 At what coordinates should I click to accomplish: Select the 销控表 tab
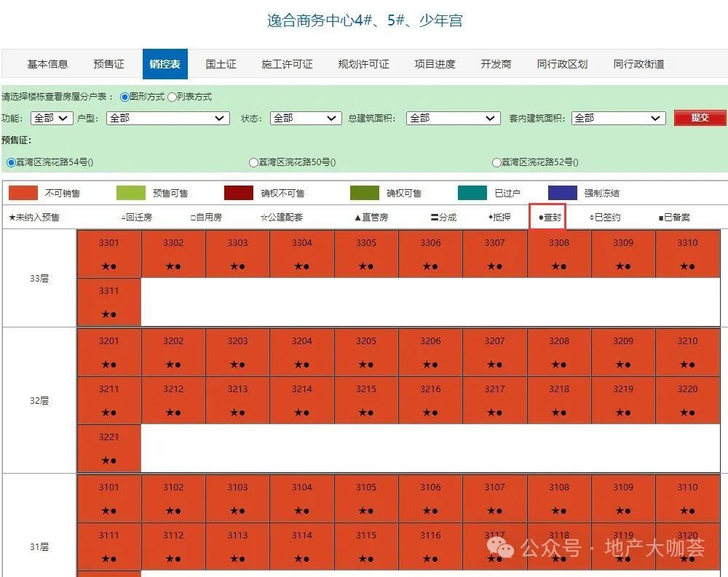(165, 64)
